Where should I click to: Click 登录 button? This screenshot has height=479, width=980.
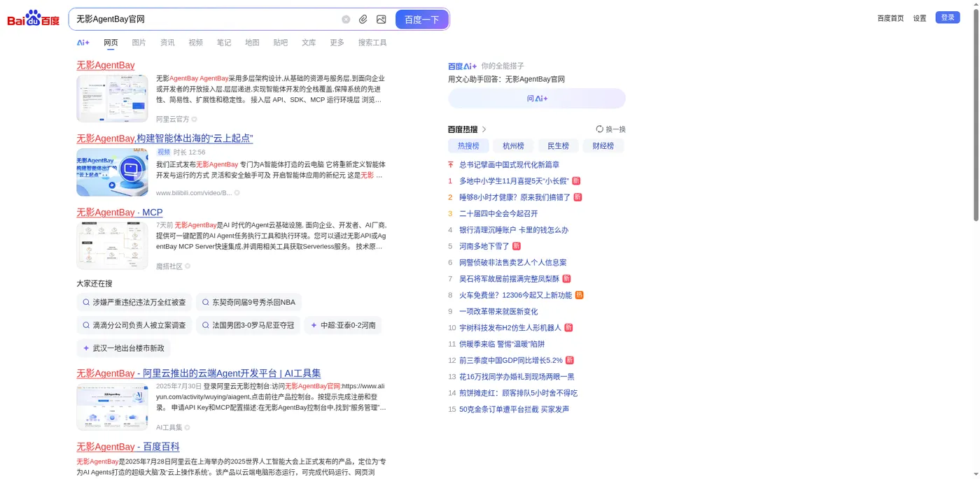[948, 17]
